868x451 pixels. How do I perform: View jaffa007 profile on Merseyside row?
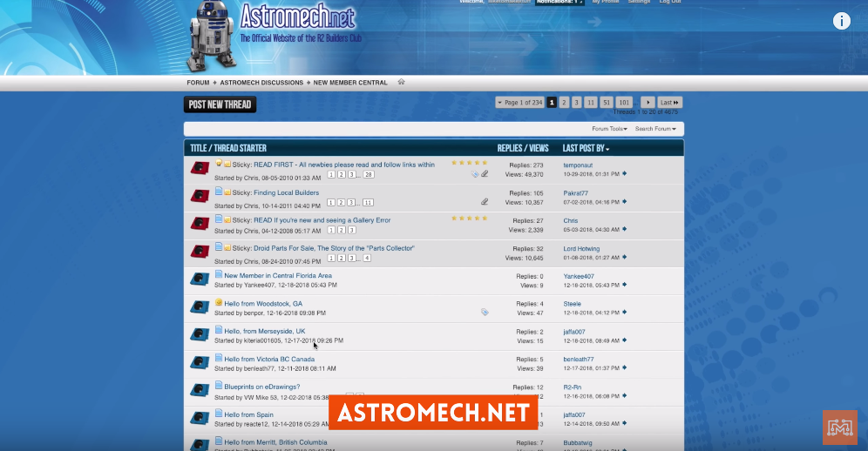tap(574, 332)
